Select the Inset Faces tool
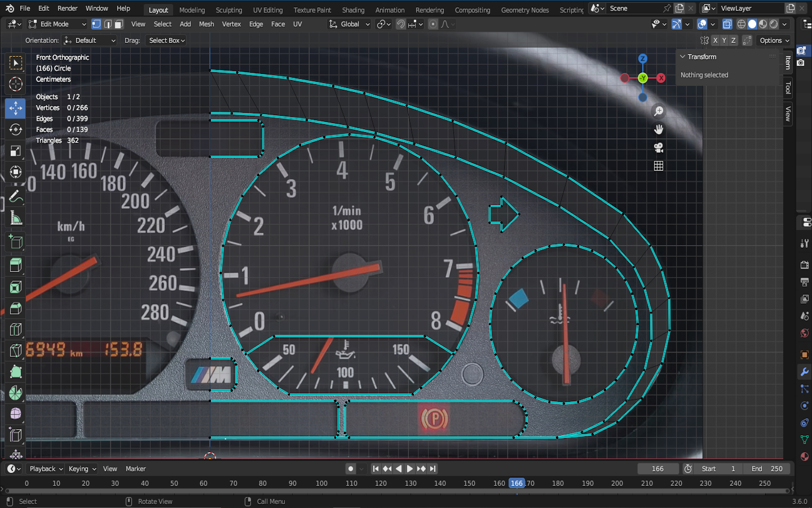 [16, 287]
